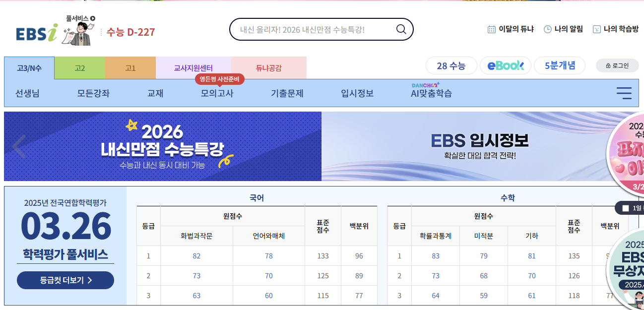Click the 등급컷 더보기 button
This screenshot has height=310, width=644.
(x=65, y=280)
